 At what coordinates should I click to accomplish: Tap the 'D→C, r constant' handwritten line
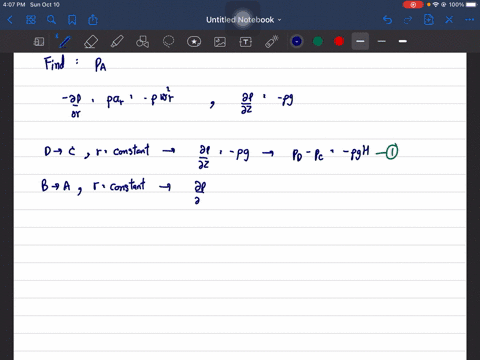pos(97,151)
